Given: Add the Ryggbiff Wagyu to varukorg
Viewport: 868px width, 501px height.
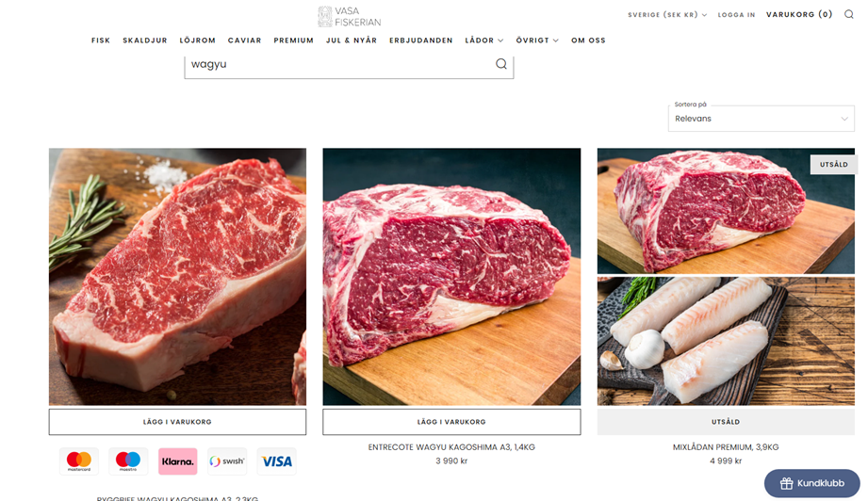Looking at the screenshot, I should (177, 422).
